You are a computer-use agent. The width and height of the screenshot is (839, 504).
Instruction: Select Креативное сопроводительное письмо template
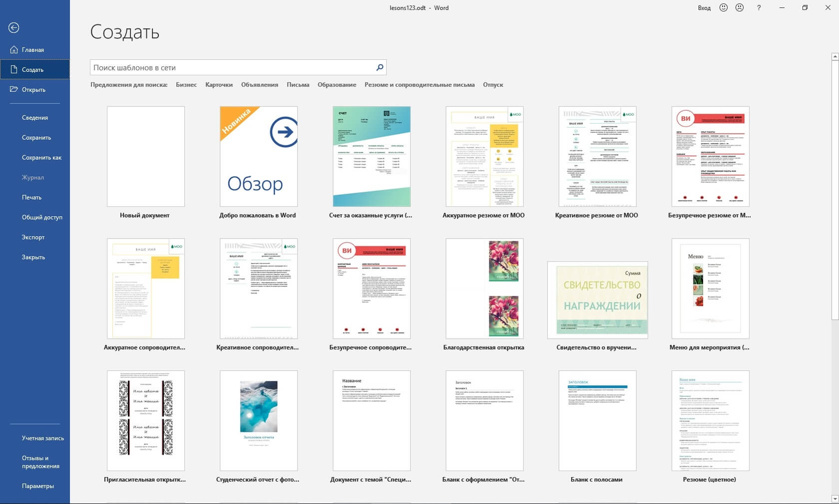point(259,288)
